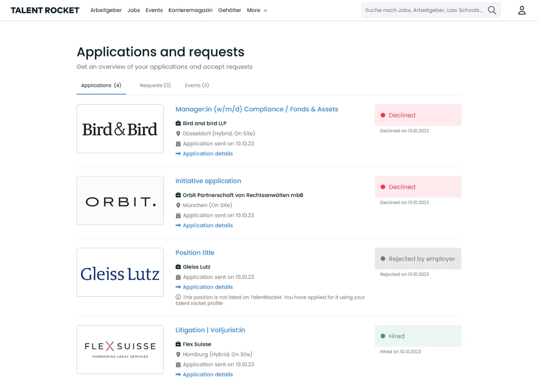This screenshot has width=538, height=392.
Task: Click the 'Applications and requests' heading
Action: (161, 52)
